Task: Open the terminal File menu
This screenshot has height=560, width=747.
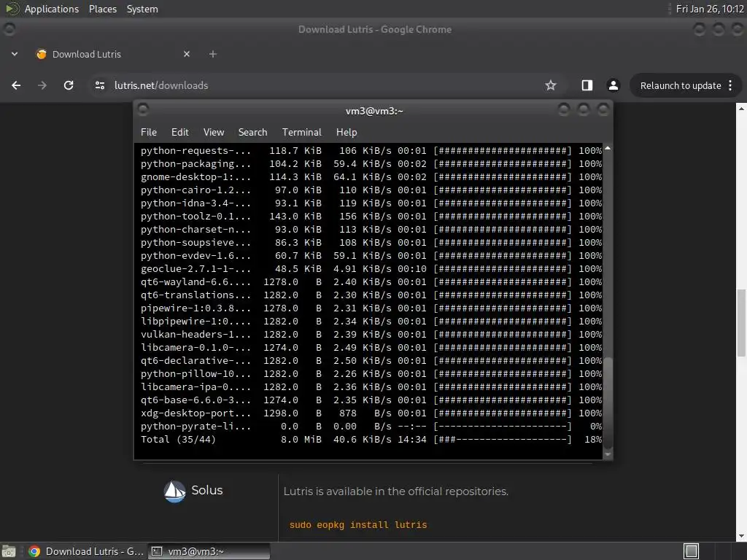Action: coord(149,133)
